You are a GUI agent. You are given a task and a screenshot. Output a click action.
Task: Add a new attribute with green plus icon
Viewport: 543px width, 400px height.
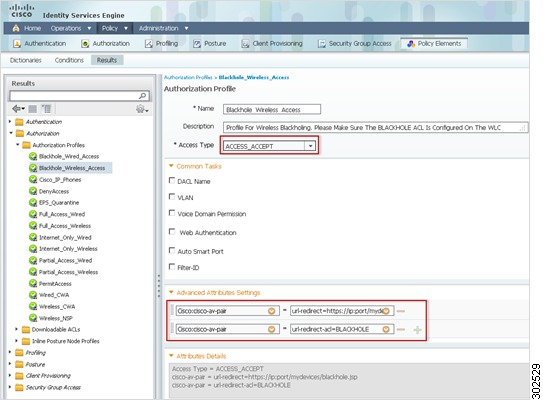(x=417, y=330)
